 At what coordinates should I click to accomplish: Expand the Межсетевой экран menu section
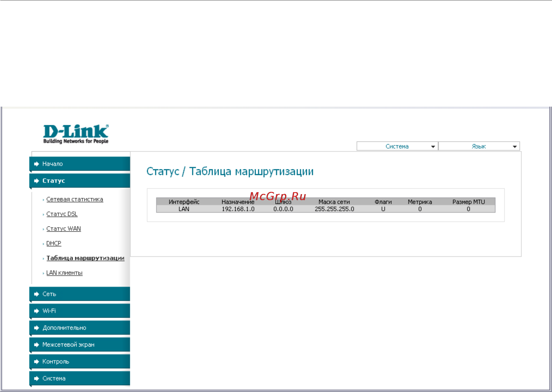pos(80,345)
